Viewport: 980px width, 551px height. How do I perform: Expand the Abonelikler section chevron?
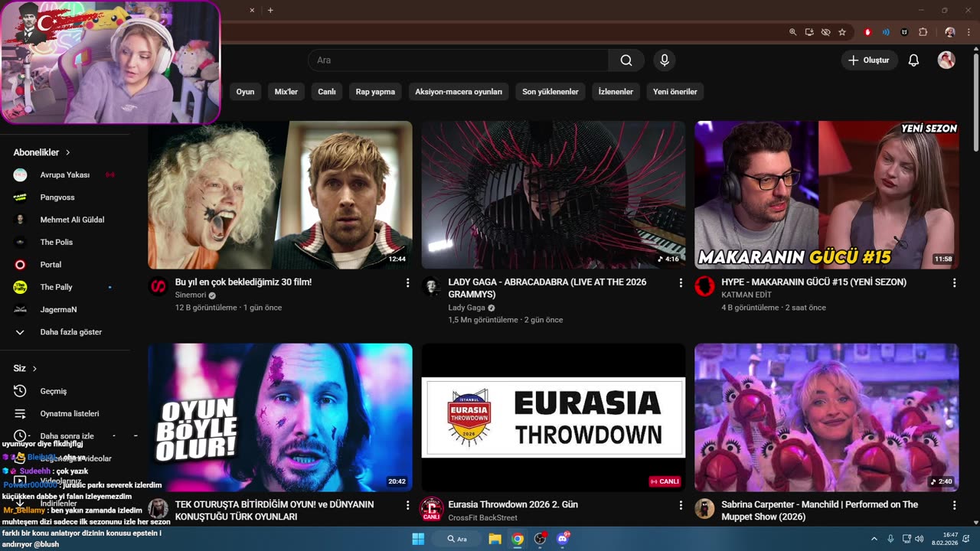coord(68,152)
